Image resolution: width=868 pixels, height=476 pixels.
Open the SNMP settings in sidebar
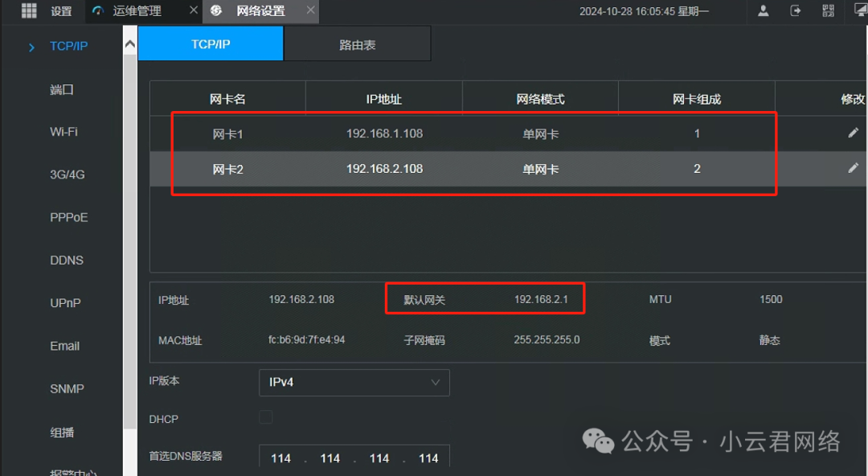pos(66,388)
